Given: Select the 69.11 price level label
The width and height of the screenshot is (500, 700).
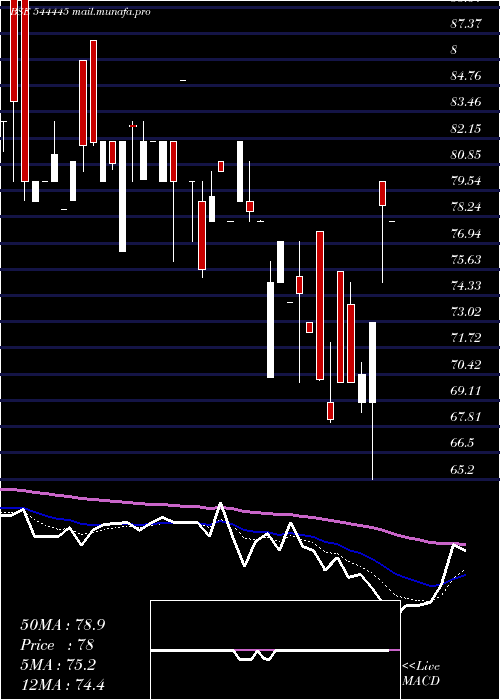Looking at the screenshot, I should [x=466, y=391].
